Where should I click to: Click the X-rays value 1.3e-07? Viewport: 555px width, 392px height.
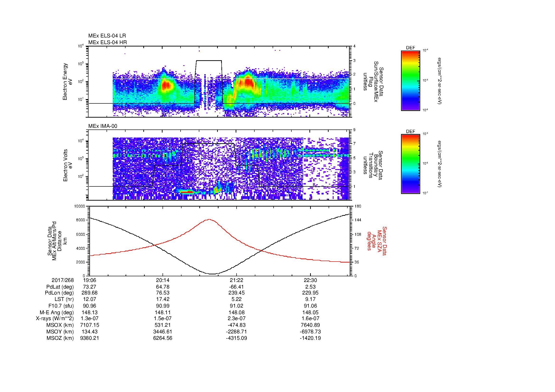pos(89,318)
